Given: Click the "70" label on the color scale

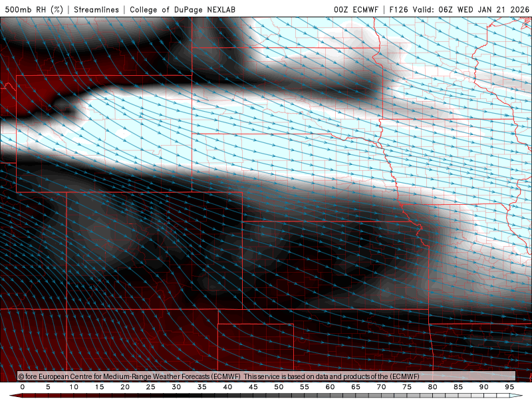Looking at the screenshot, I should coord(381,387).
